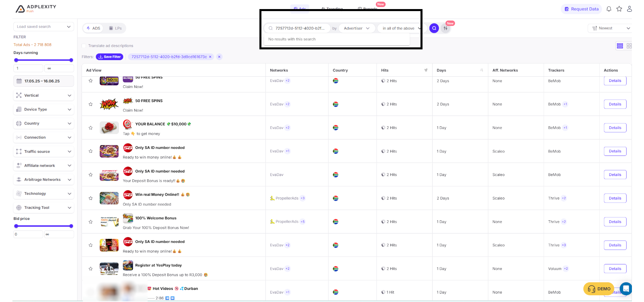The width and height of the screenshot is (644, 302).
Task: Remove the 7257712d filter chip
Action: (210, 57)
